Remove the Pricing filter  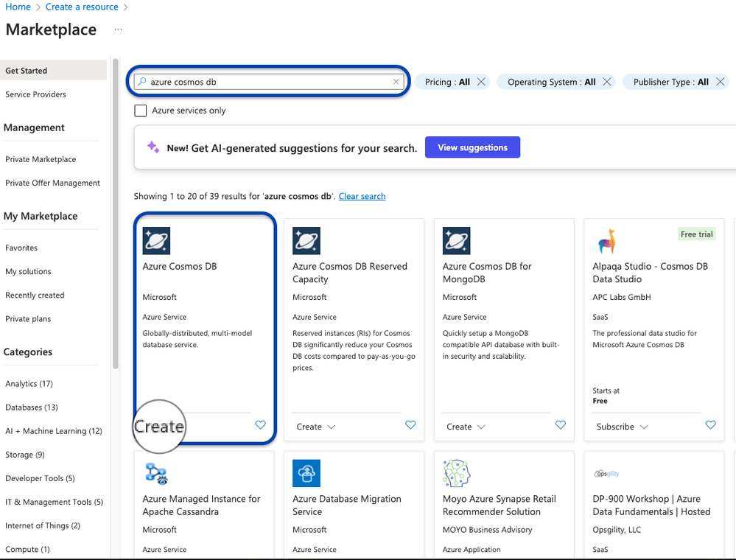pyautogui.click(x=481, y=82)
